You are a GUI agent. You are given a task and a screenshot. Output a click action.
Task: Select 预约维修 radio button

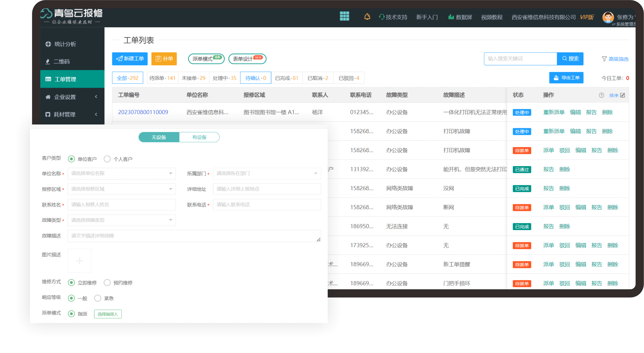[x=107, y=283]
